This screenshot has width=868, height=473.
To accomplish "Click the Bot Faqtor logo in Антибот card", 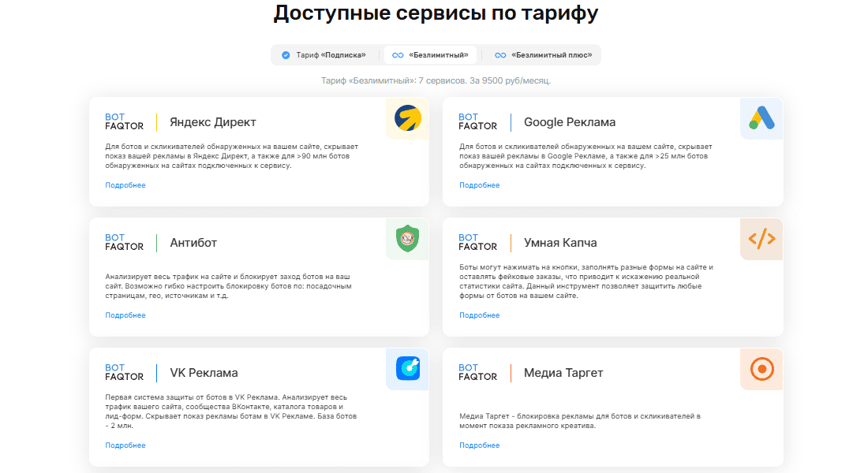I will tap(124, 242).
